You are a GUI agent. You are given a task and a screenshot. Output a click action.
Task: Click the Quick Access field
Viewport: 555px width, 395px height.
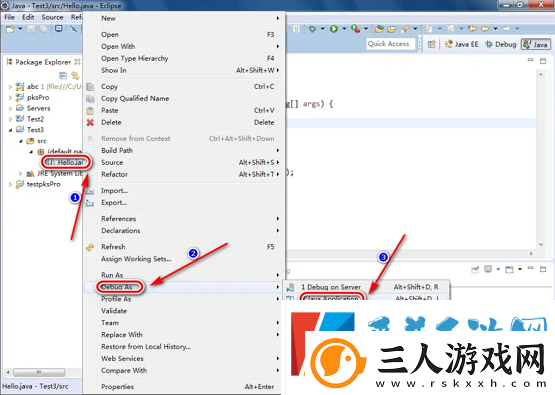tap(390, 44)
